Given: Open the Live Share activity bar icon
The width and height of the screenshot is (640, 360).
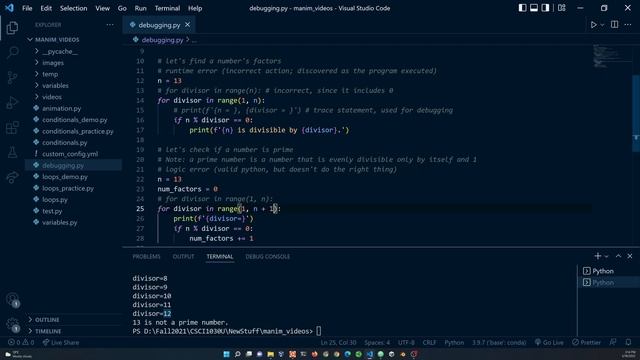Looking at the screenshot, I should coord(12,177).
